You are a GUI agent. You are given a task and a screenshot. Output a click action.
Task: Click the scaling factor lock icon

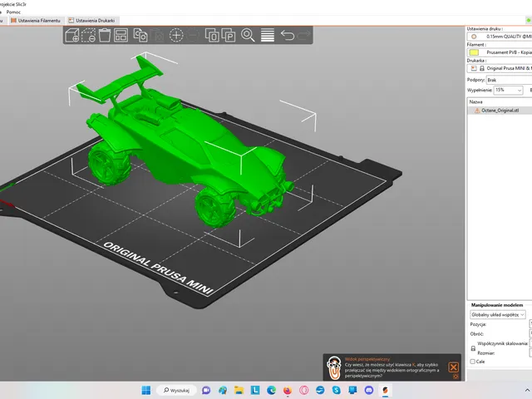coord(473,348)
